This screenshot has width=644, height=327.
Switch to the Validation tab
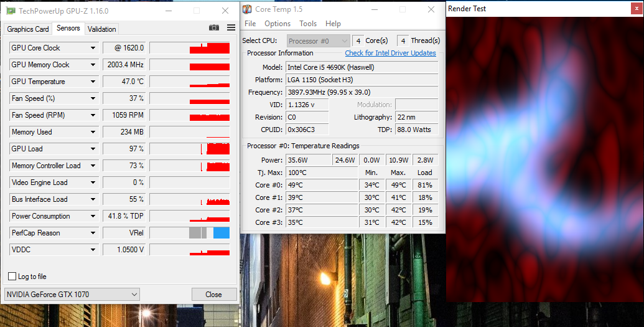coord(101,29)
